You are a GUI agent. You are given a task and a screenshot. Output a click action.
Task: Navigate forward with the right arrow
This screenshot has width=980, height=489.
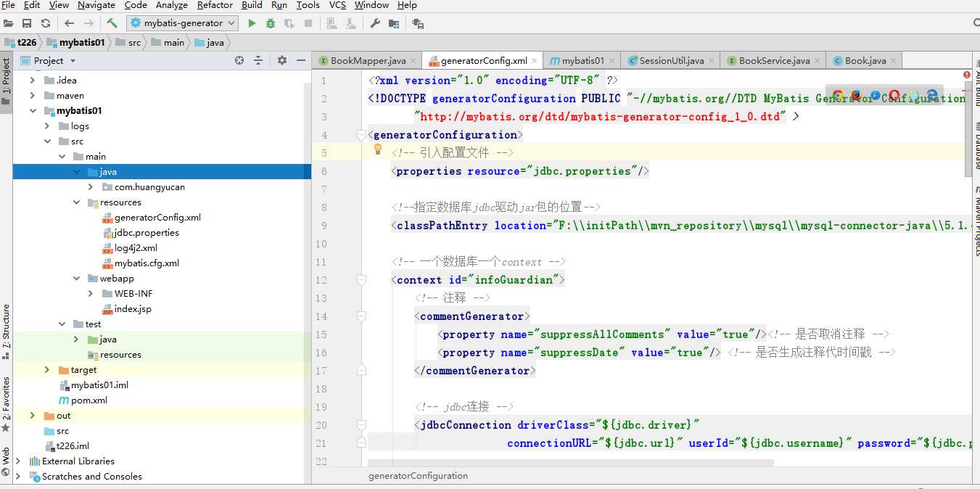point(88,23)
